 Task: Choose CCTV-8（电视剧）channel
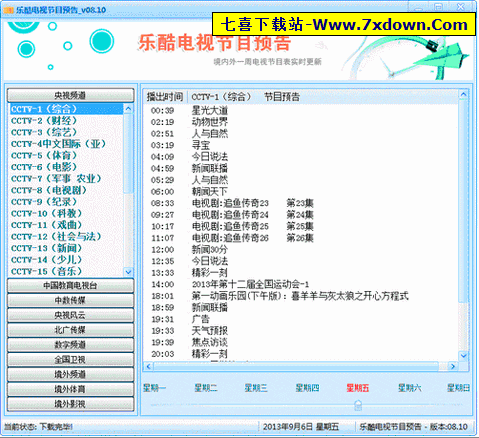[x=66, y=190]
